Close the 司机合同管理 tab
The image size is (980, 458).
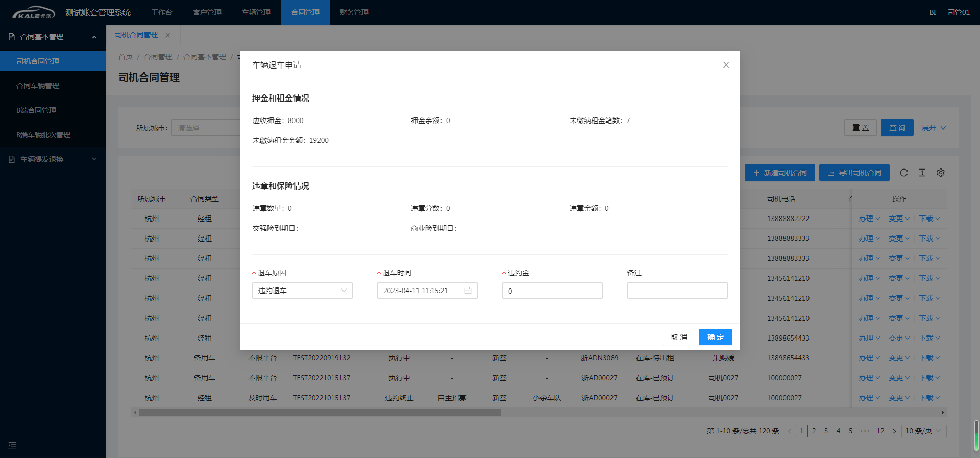pos(168,35)
